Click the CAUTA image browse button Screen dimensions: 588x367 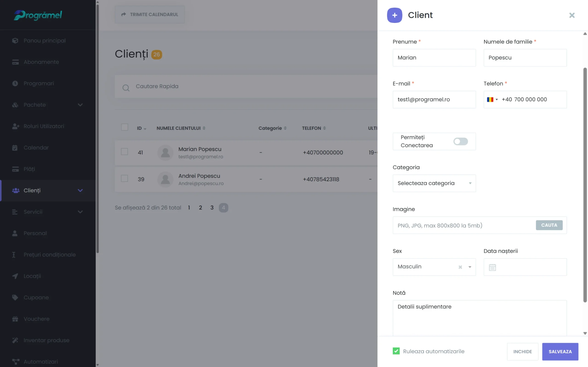point(549,225)
